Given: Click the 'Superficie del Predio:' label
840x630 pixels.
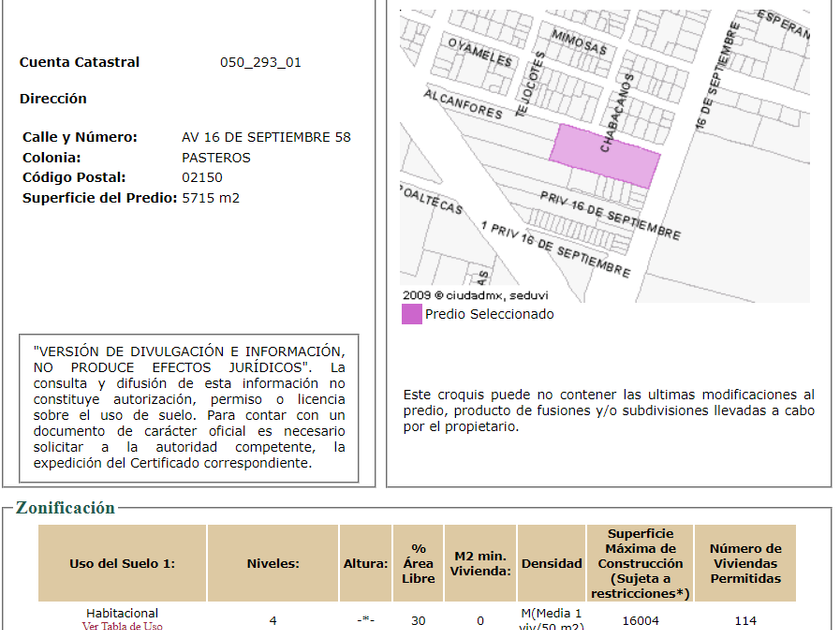Looking at the screenshot, I should (100, 198).
